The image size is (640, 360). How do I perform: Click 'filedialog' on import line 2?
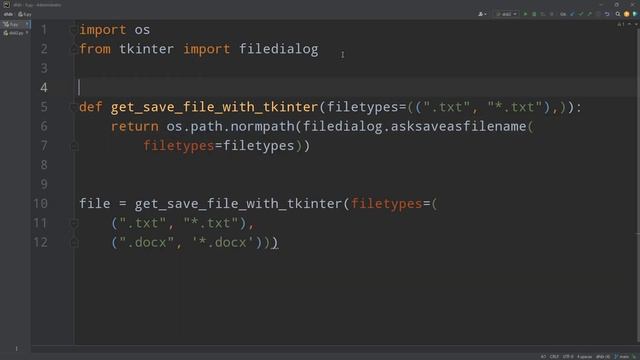(x=278, y=49)
